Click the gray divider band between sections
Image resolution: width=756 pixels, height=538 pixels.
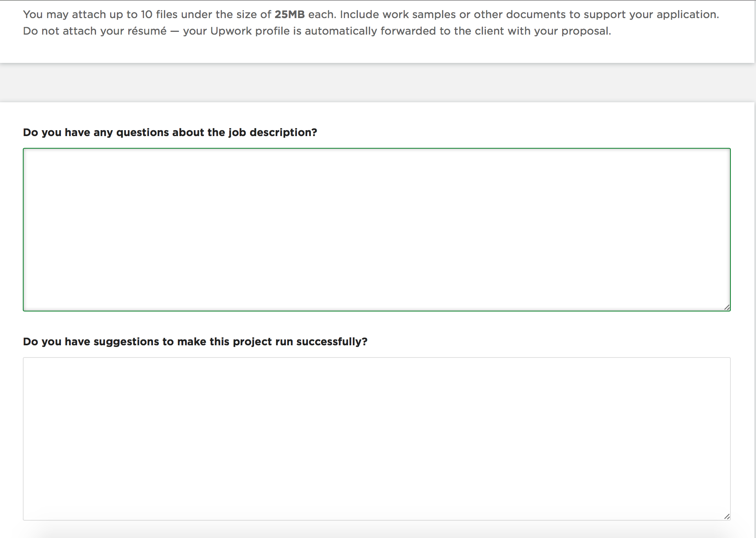[378, 83]
